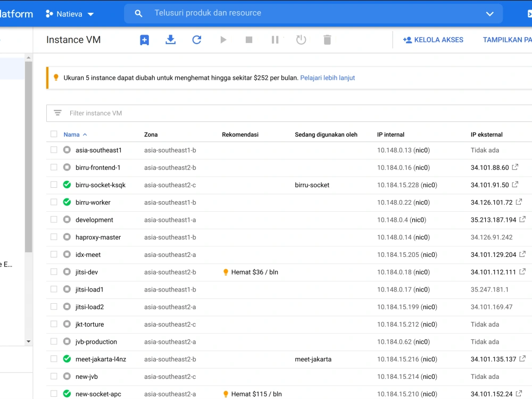Check the asia-southeast1 row checkbox
The width and height of the screenshot is (532, 399).
click(x=54, y=149)
